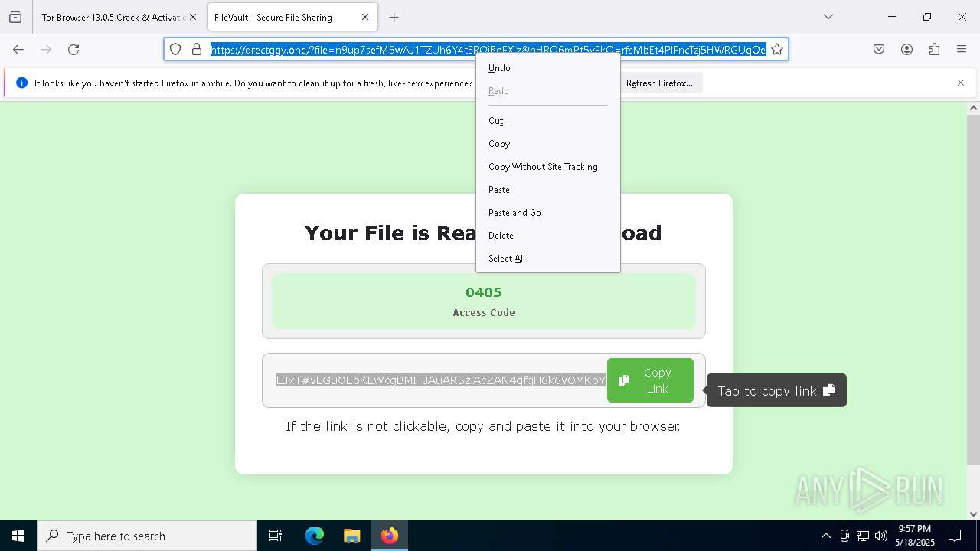Click the info icon in notification bar
The image size is (980, 551).
[x=21, y=83]
